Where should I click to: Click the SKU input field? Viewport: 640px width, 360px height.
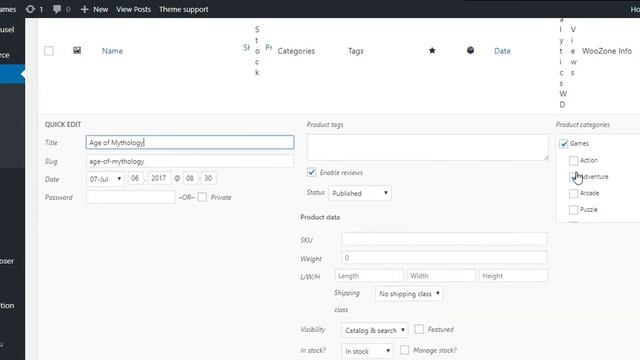444,239
